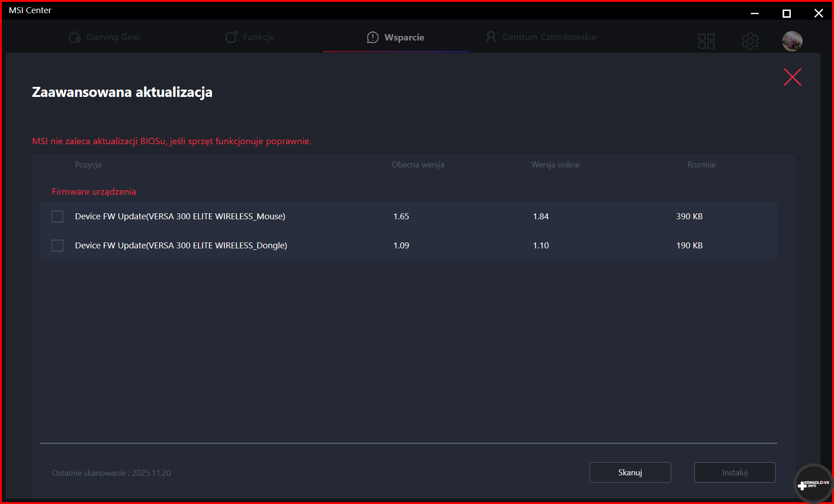Image resolution: width=834 pixels, height=504 pixels.
Task: Click the Centrum Członkowskie person icon
Action: tap(490, 37)
